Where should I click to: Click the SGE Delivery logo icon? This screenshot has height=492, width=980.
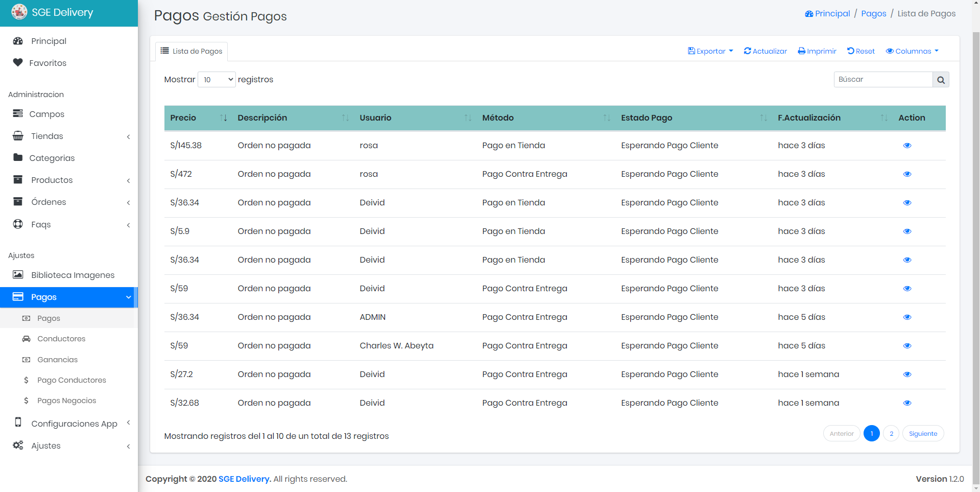pyautogui.click(x=19, y=12)
